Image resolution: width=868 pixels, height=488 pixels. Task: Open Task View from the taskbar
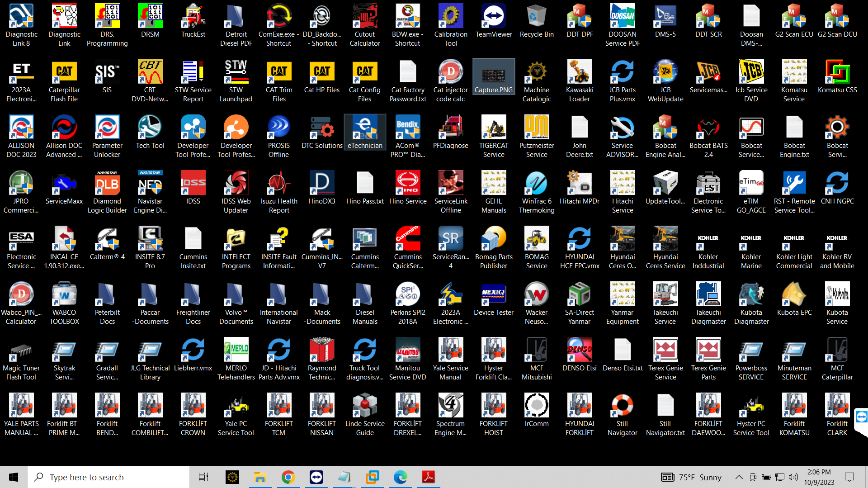[203, 477]
